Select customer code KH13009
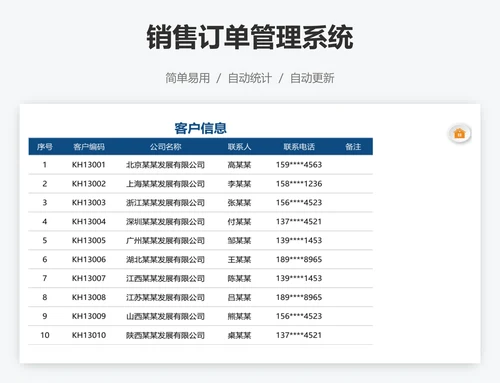Screen dimensions: 500x383 [89, 316]
